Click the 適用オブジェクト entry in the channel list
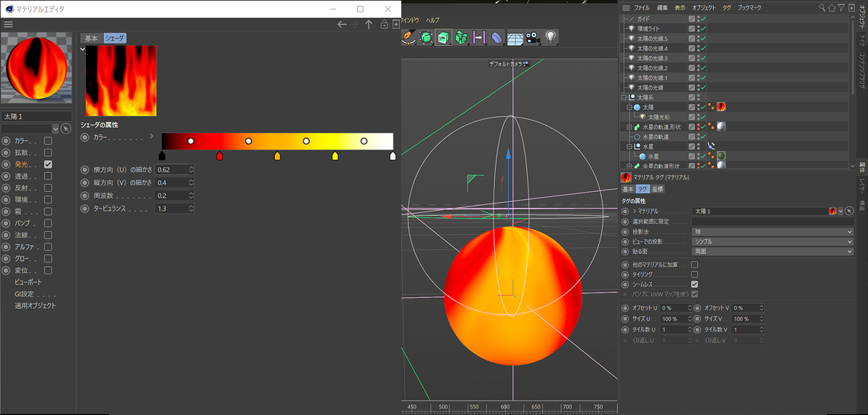 click(35, 306)
